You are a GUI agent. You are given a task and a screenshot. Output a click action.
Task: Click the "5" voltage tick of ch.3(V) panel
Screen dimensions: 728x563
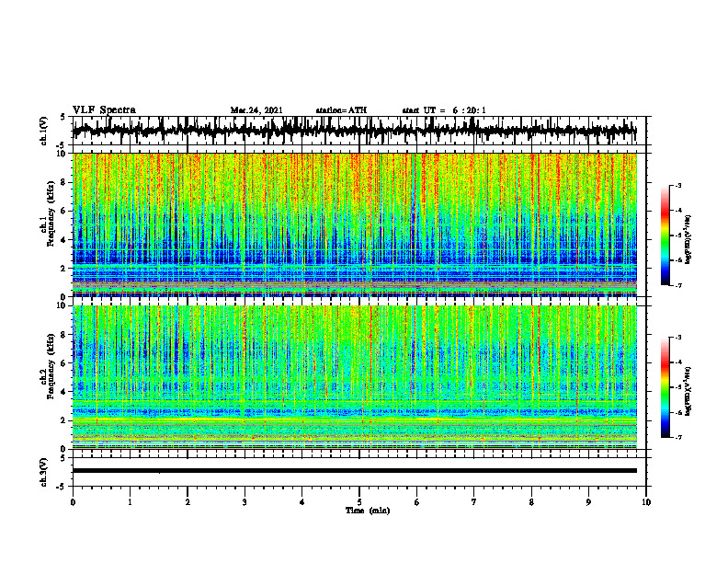(63, 458)
